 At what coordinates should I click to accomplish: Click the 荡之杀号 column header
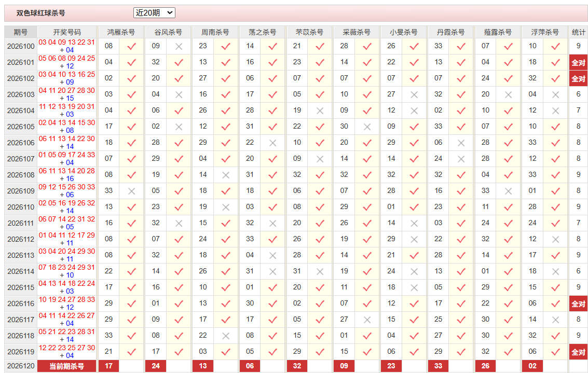point(262,32)
